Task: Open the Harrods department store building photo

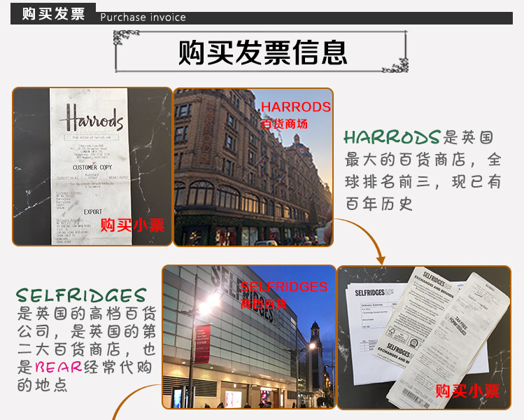Action: 253,167
